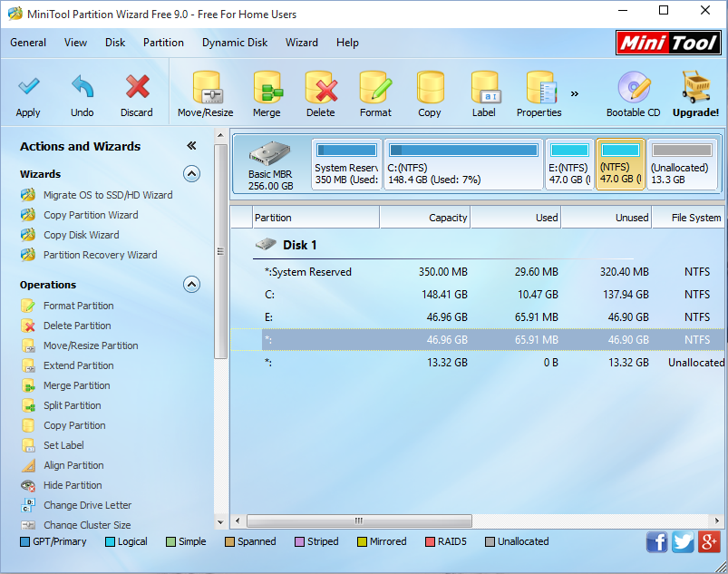Sort by Capacity column header

click(425, 218)
